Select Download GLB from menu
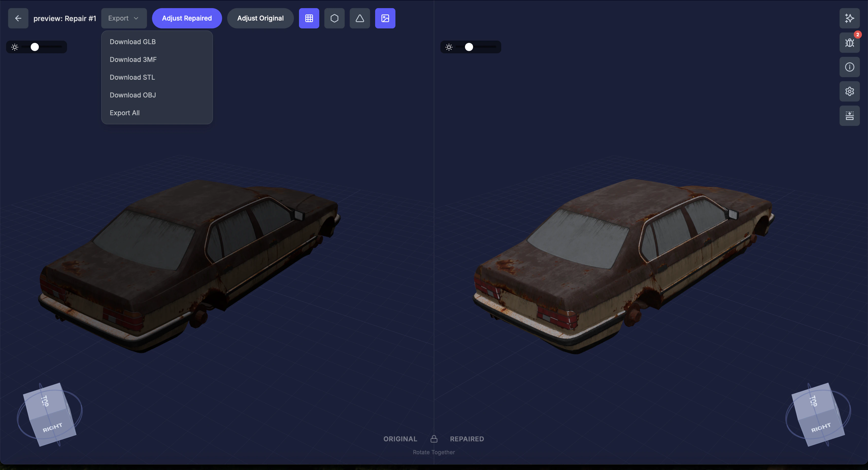This screenshot has height=470, width=868. [x=132, y=42]
